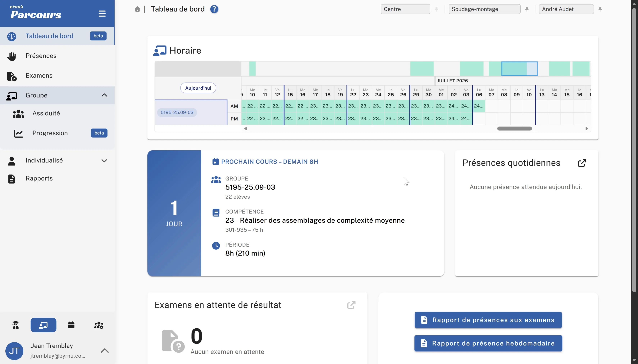Click the JUILLET 2026 month label
This screenshot has width=638, height=364.
[452, 81]
